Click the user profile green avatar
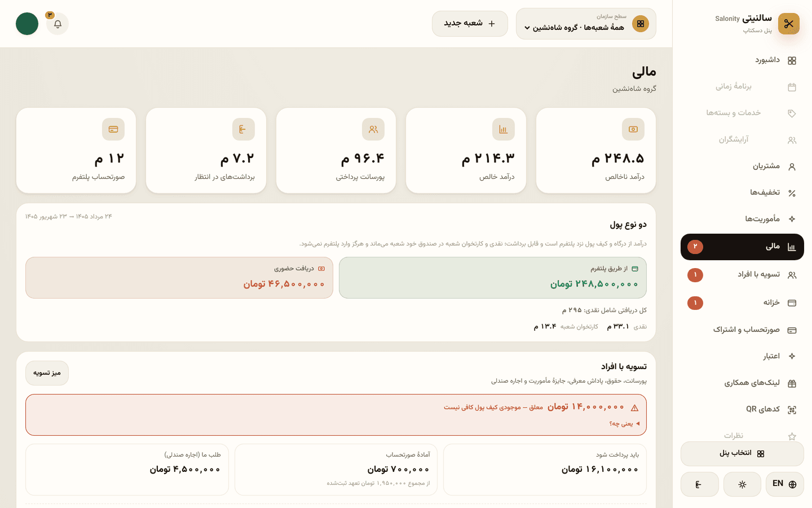The image size is (812, 508). pyautogui.click(x=27, y=24)
